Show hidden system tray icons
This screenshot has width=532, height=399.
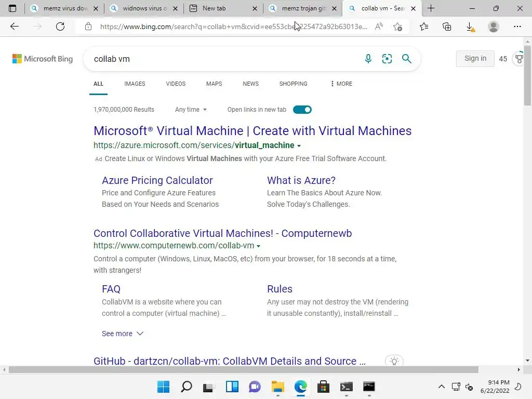point(442,387)
